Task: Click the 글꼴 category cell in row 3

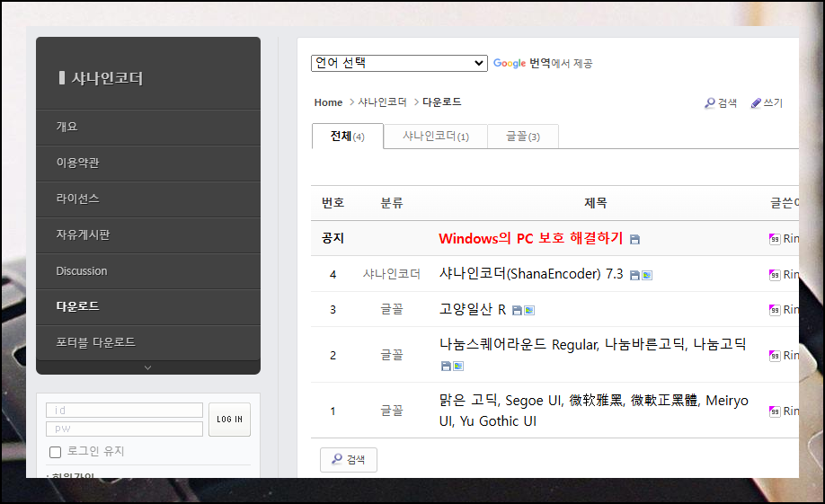Action: click(x=392, y=309)
